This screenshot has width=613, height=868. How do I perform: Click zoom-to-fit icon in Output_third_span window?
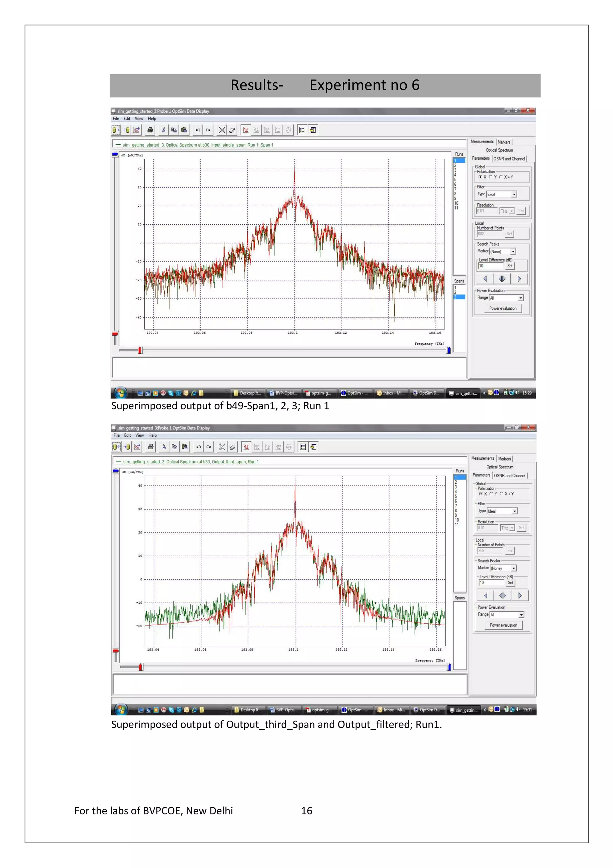[x=222, y=447]
